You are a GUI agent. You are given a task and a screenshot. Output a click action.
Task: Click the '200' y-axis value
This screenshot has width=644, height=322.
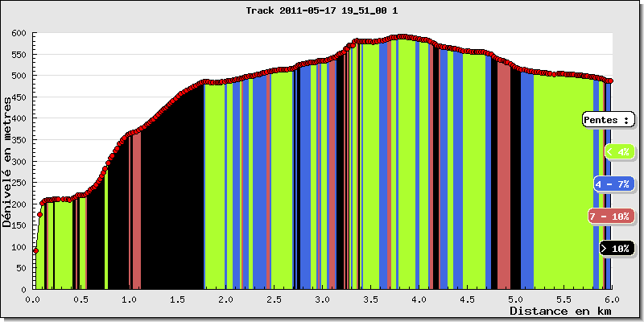[19, 204]
